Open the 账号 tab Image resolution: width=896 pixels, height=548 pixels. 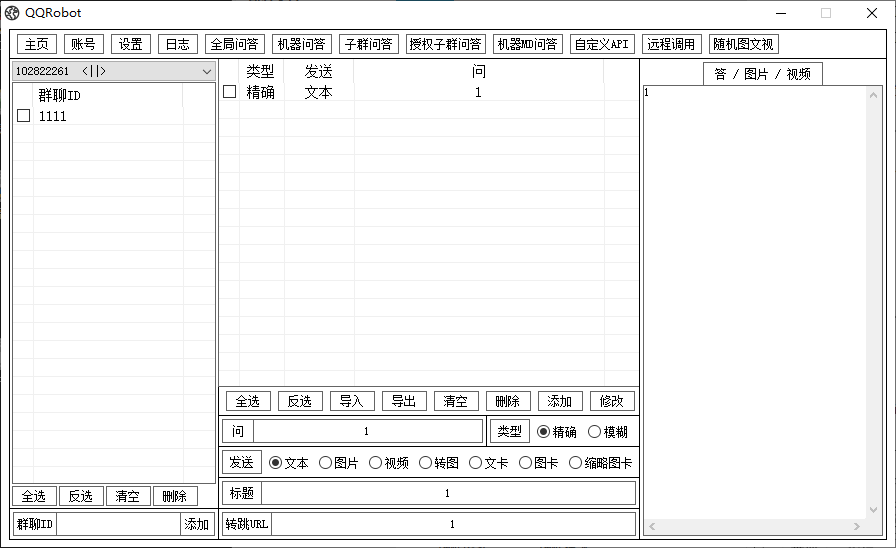point(83,44)
